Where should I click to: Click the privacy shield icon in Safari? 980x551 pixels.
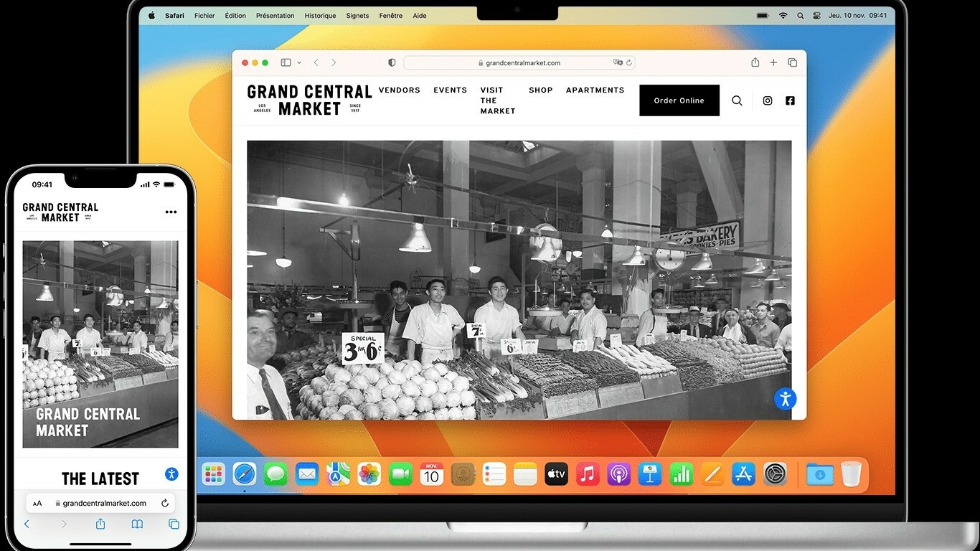pyautogui.click(x=392, y=62)
